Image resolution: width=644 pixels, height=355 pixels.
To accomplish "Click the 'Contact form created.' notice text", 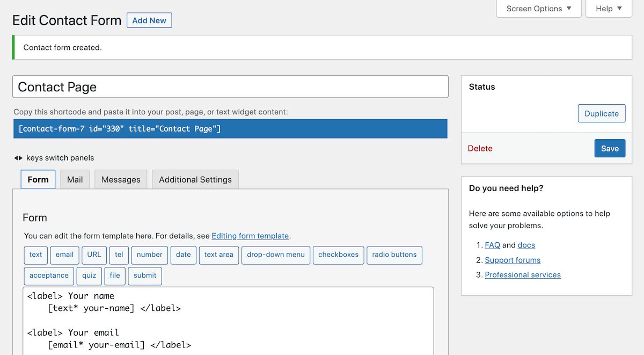I will coord(62,47).
